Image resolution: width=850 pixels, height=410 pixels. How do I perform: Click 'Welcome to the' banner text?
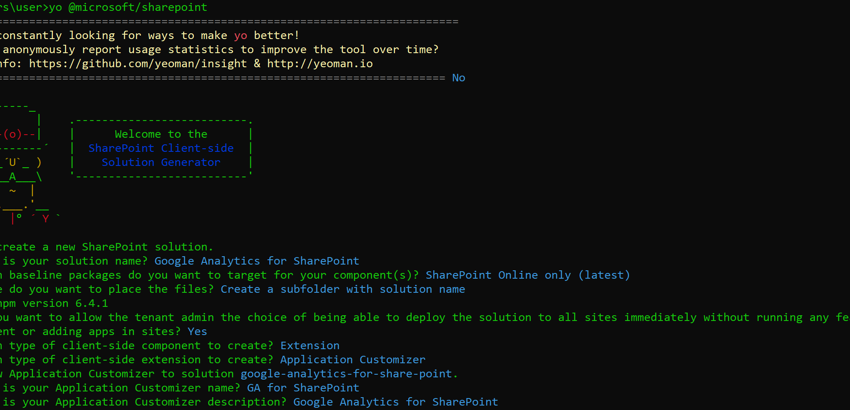(x=160, y=134)
